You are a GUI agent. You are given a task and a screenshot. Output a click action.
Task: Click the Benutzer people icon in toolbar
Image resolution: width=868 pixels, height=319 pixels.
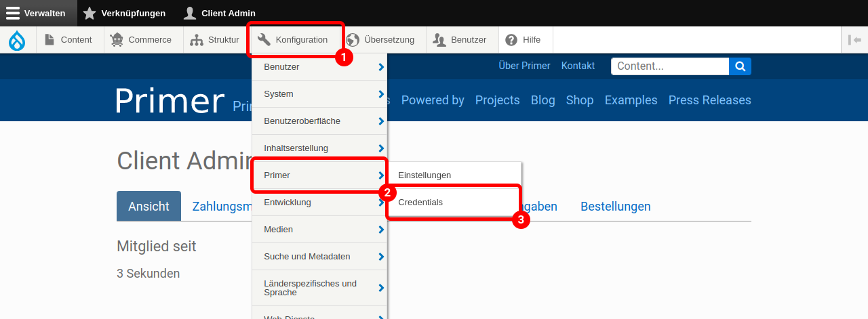[x=439, y=40]
